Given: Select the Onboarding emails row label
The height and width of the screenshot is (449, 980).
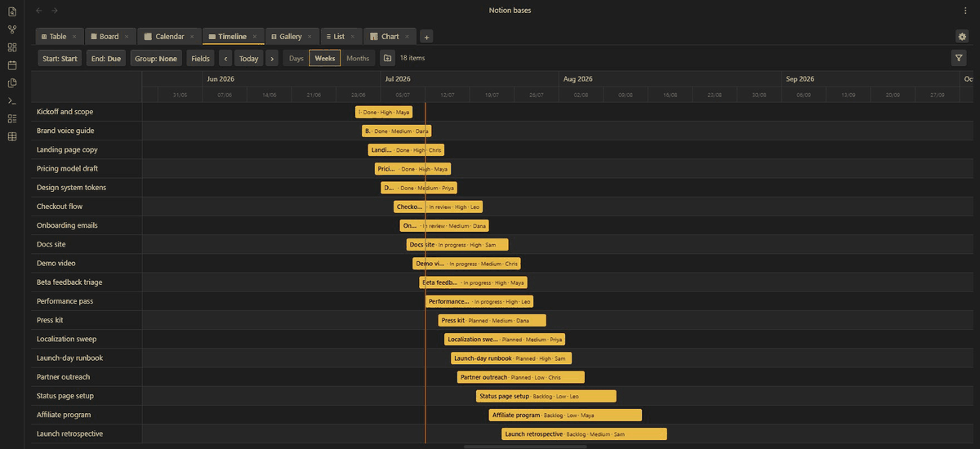Looking at the screenshot, I should coord(67,225).
